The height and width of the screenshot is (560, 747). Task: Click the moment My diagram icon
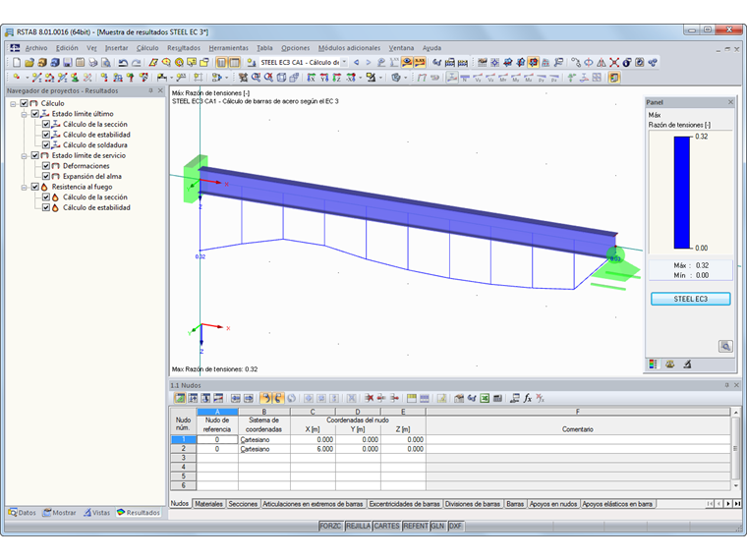[x=516, y=78]
